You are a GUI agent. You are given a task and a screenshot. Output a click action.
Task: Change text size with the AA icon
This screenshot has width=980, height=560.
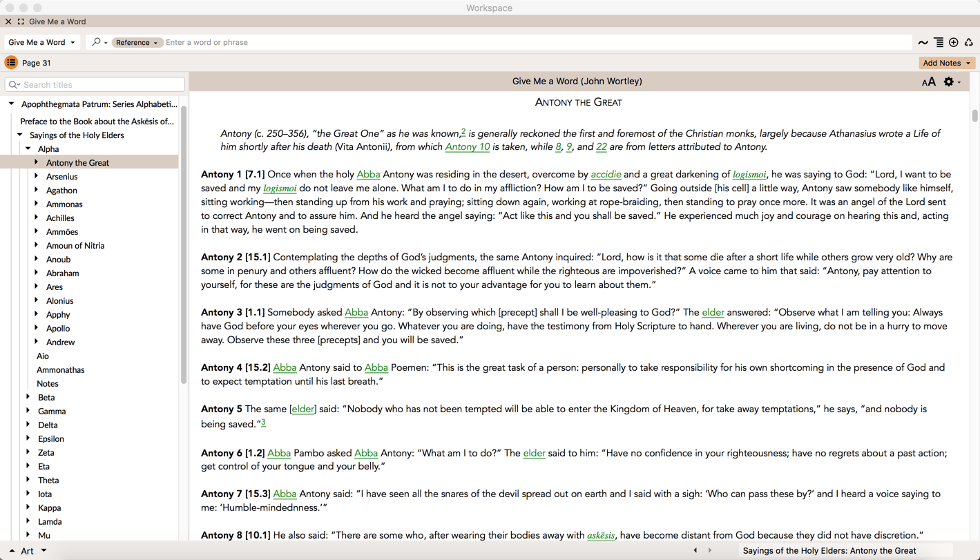tap(929, 82)
